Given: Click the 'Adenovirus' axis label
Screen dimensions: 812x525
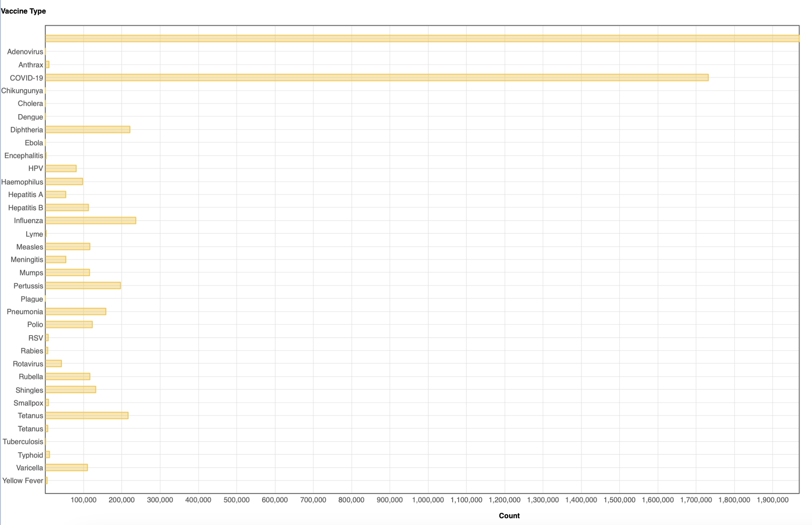Looking at the screenshot, I should coord(25,52).
